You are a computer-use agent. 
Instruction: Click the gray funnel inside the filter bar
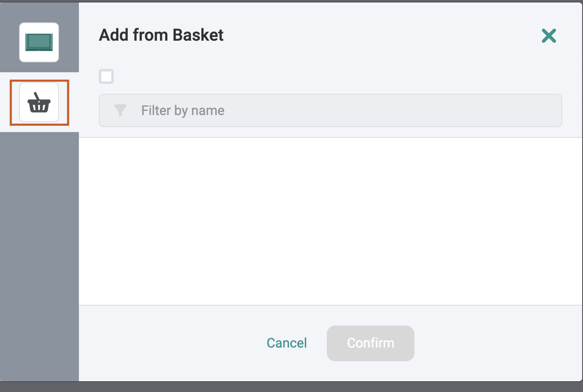point(120,110)
